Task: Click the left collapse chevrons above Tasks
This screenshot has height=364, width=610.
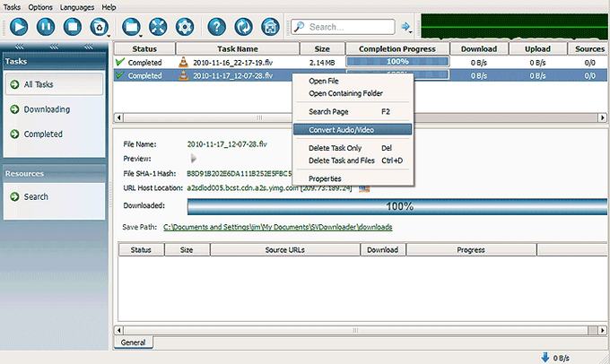Action: point(20,47)
